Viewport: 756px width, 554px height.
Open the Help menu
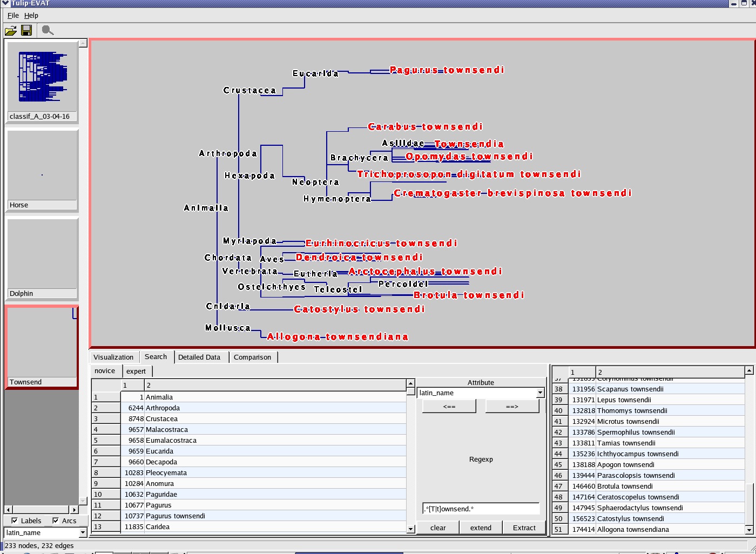click(31, 16)
